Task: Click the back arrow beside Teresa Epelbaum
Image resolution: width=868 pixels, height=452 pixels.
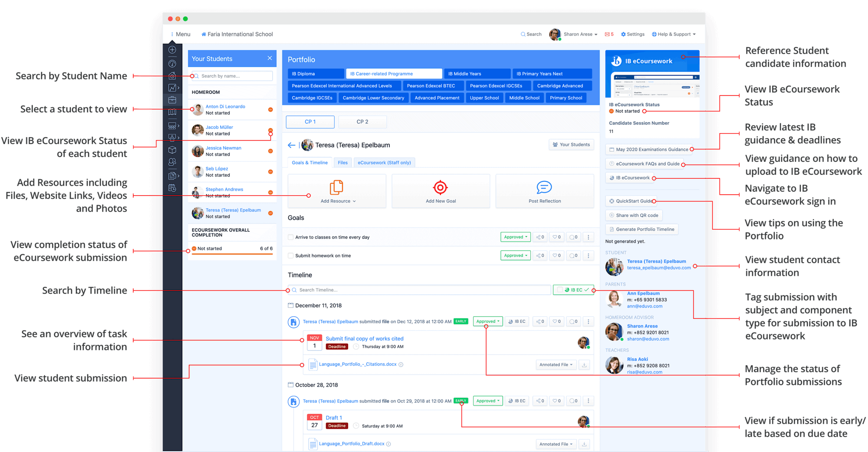Action: pos(291,145)
